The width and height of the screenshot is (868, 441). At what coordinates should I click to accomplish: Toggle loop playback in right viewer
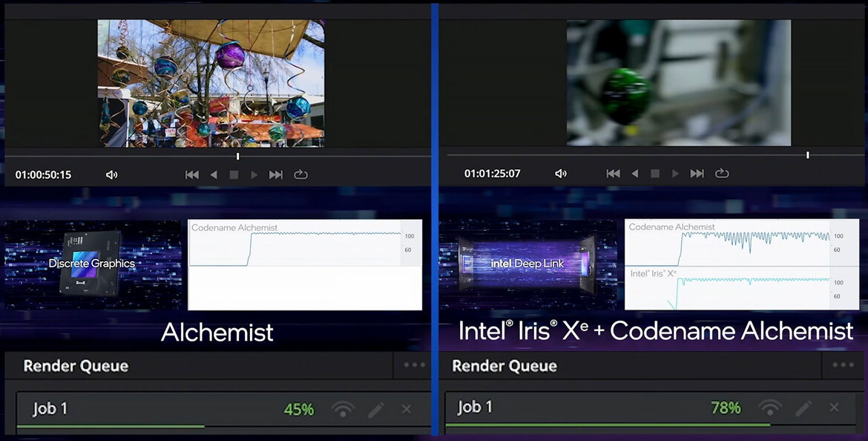click(722, 174)
